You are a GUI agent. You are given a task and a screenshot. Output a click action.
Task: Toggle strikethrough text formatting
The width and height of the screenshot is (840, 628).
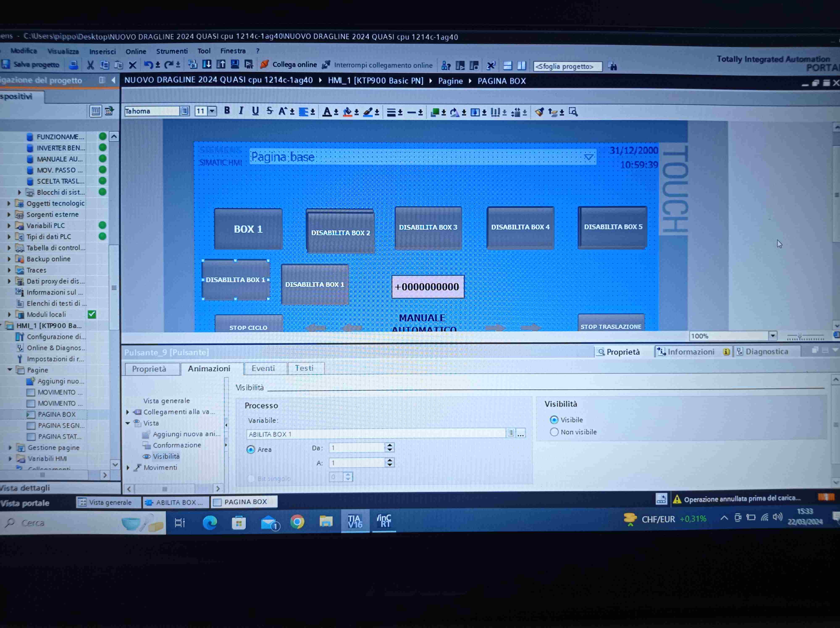pos(270,111)
